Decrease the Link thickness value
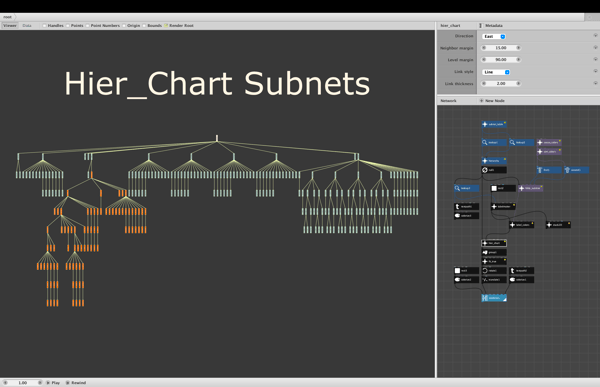This screenshot has height=387, width=600. pos(484,83)
